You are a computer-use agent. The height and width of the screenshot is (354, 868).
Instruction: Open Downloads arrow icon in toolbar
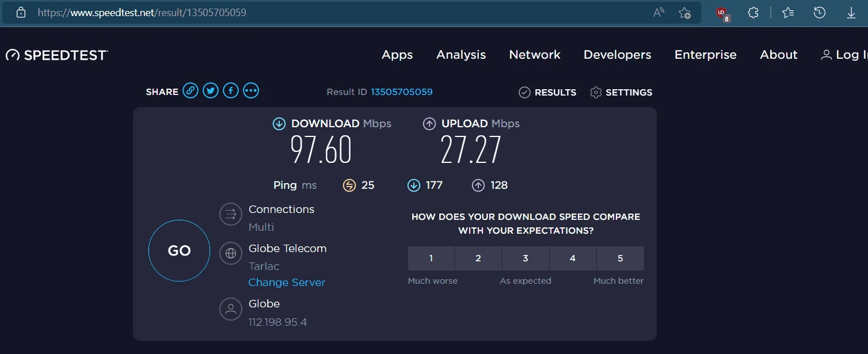click(x=851, y=13)
